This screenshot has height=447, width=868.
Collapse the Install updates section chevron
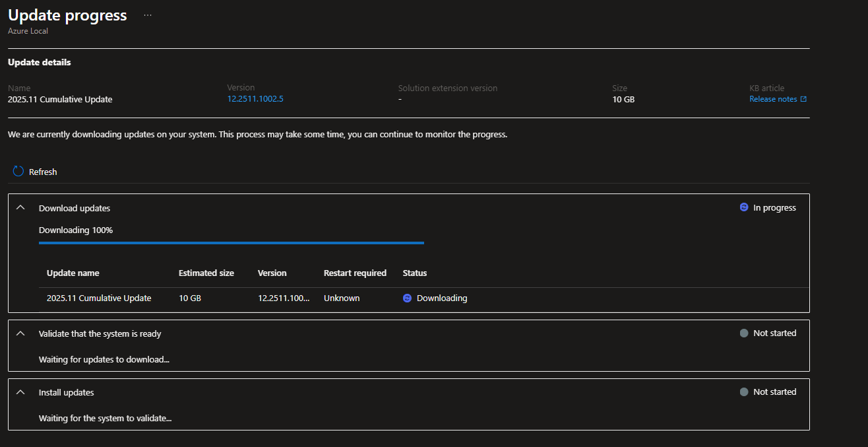coord(20,392)
